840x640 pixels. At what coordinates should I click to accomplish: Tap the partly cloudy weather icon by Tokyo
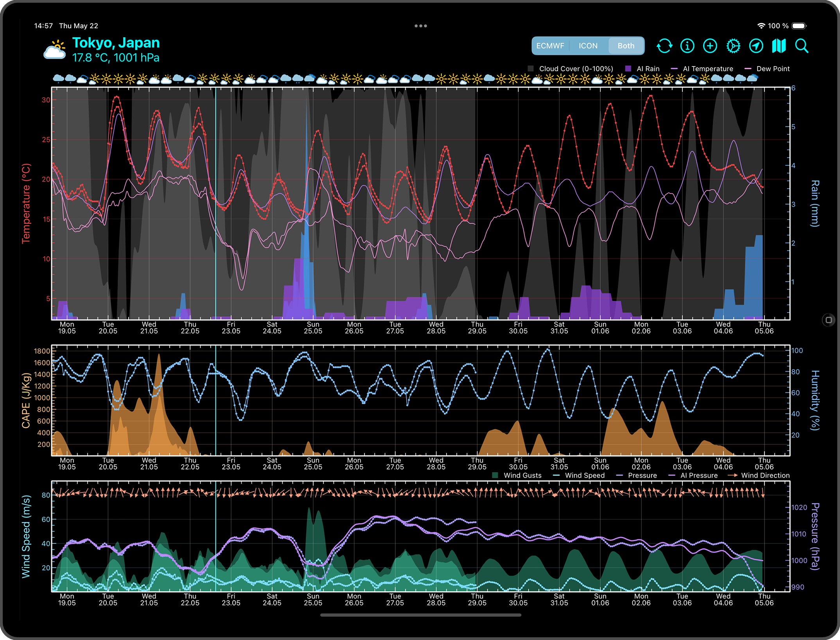tap(54, 50)
